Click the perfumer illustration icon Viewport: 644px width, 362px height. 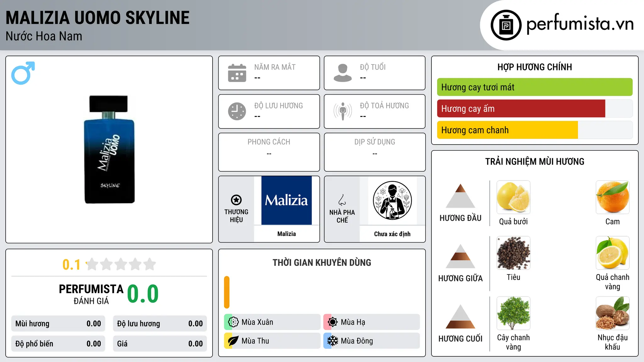392,200
